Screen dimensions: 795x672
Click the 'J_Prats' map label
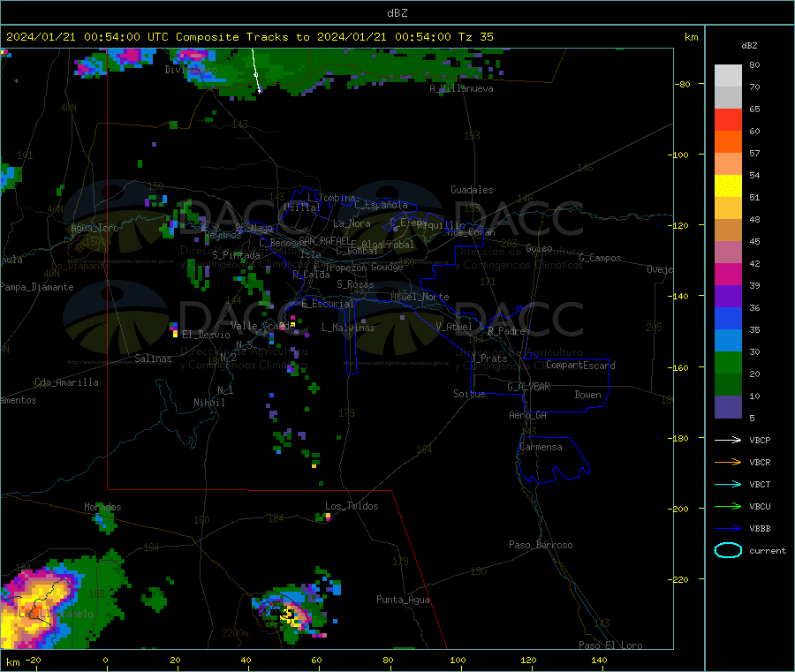488,358
